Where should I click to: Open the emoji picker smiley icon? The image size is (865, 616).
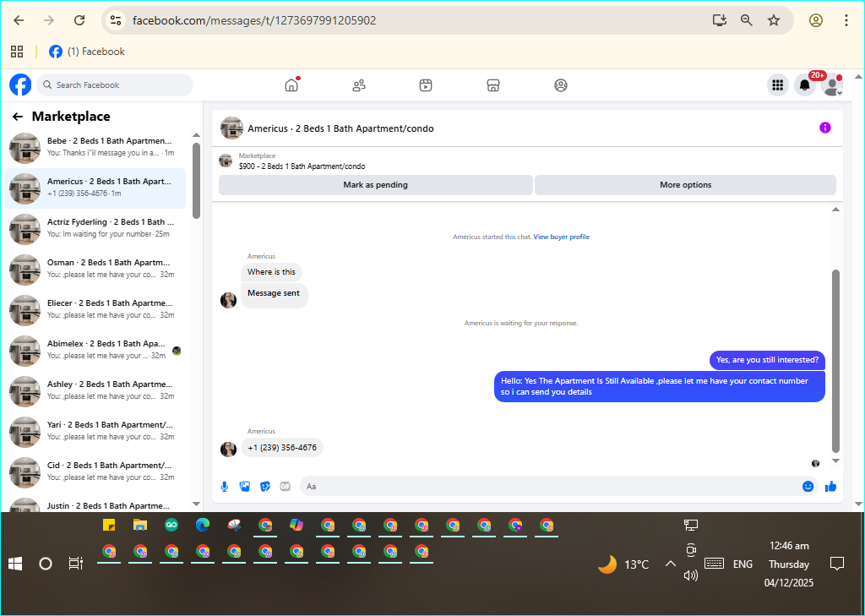808,486
